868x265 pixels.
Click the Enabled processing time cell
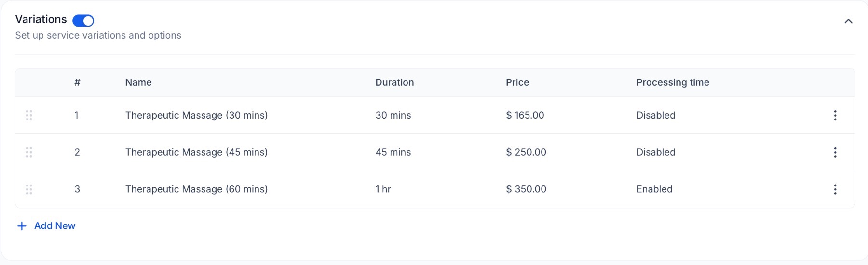(x=654, y=189)
